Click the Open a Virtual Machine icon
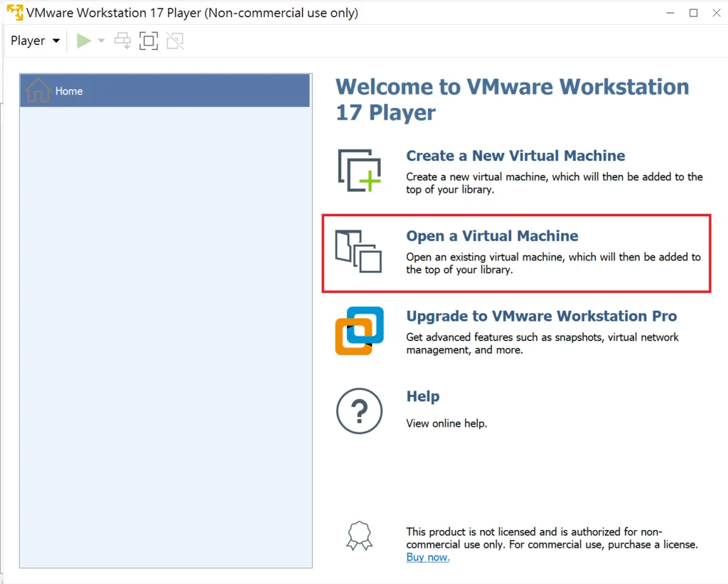Image resolution: width=728 pixels, height=584 pixels. click(x=358, y=251)
